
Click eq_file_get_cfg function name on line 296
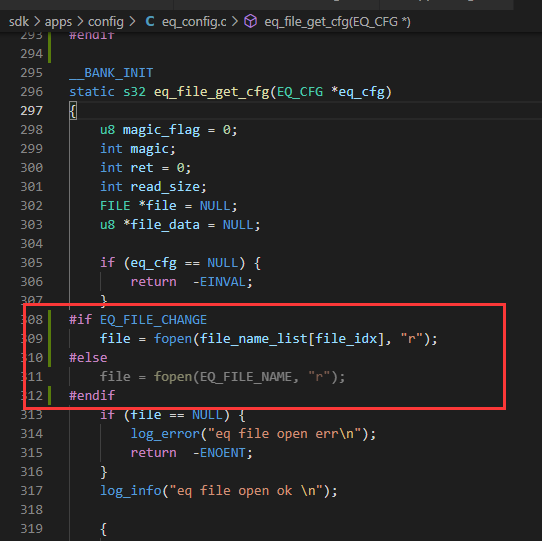pos(211,92)
